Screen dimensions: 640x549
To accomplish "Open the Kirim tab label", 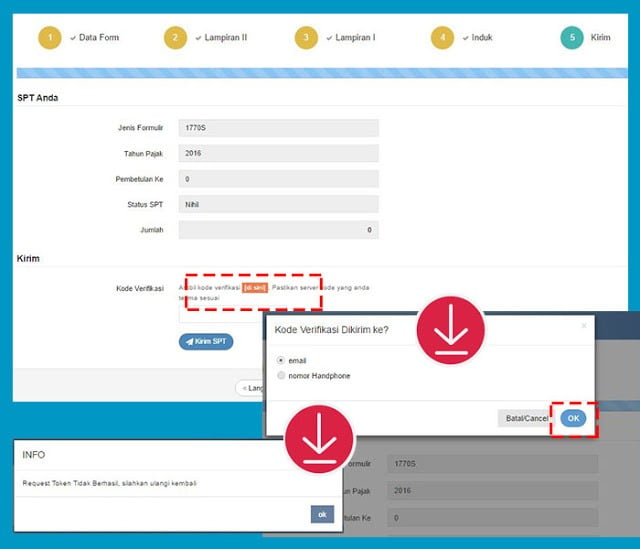I will (600, 38).
